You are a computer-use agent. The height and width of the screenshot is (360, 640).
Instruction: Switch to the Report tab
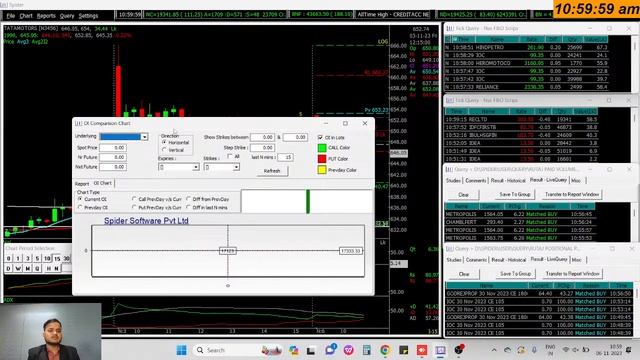[82, 184]
